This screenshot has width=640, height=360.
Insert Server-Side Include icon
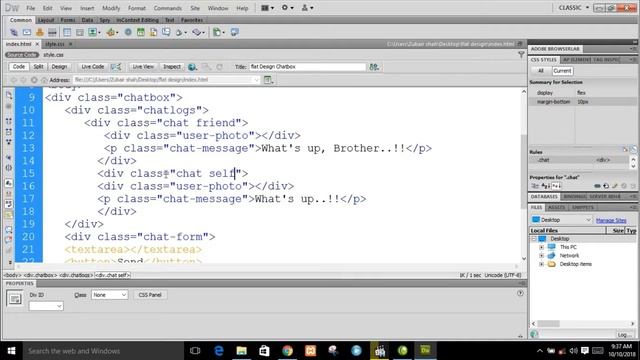pyautogui.click(x=153, y=32)
